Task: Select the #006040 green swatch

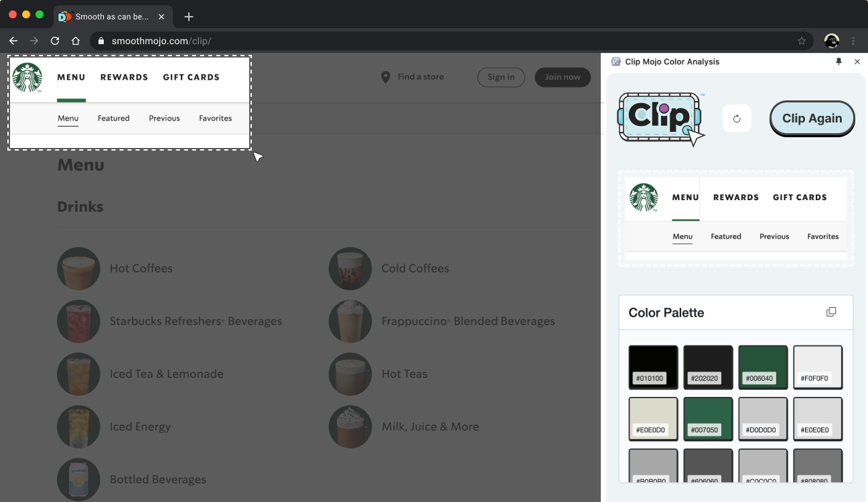Action: [763, 367]
